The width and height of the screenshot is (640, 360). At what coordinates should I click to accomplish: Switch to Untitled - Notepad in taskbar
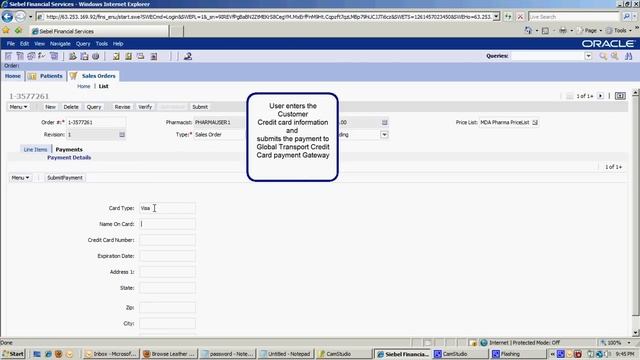(286, 354)
